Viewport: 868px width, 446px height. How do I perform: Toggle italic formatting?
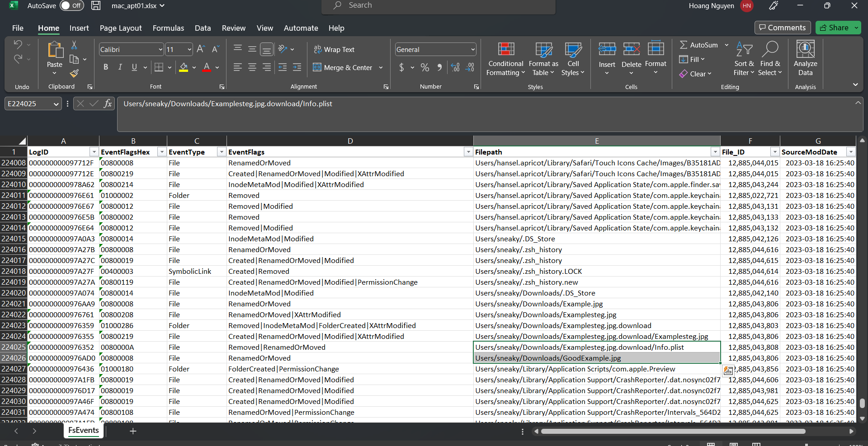[x=120, y=67]
